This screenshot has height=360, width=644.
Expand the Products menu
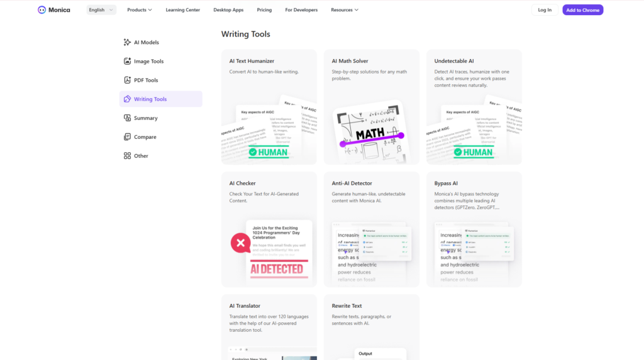[139, 10]
